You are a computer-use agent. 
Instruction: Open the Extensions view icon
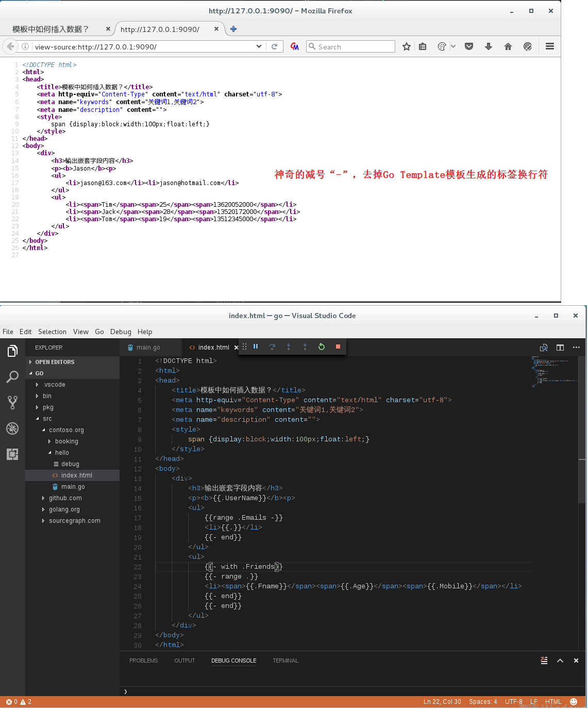pyautogui.click(x=12, y=454)
